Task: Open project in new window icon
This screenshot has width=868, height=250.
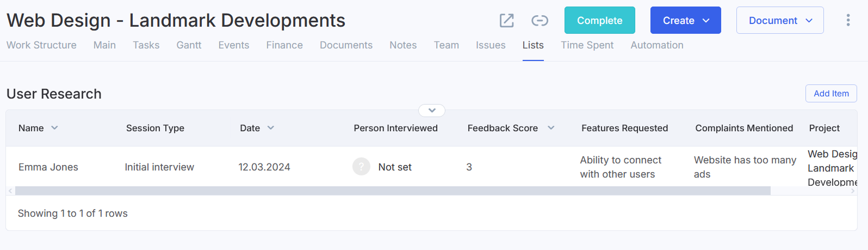Action: [506, 21]
